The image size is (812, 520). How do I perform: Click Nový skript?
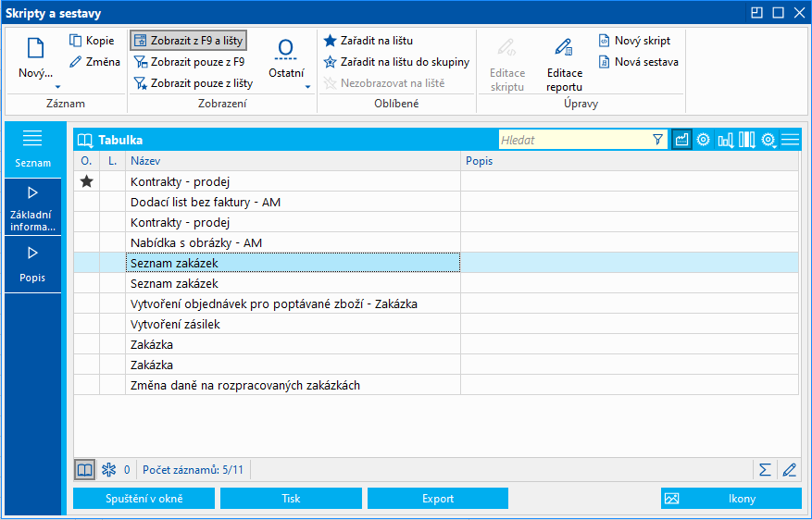[634, 41]
